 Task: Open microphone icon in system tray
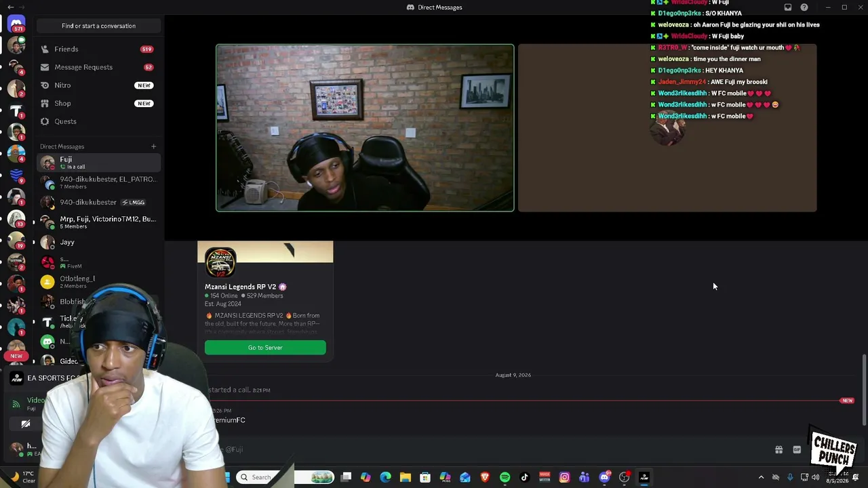click(790, 477)
